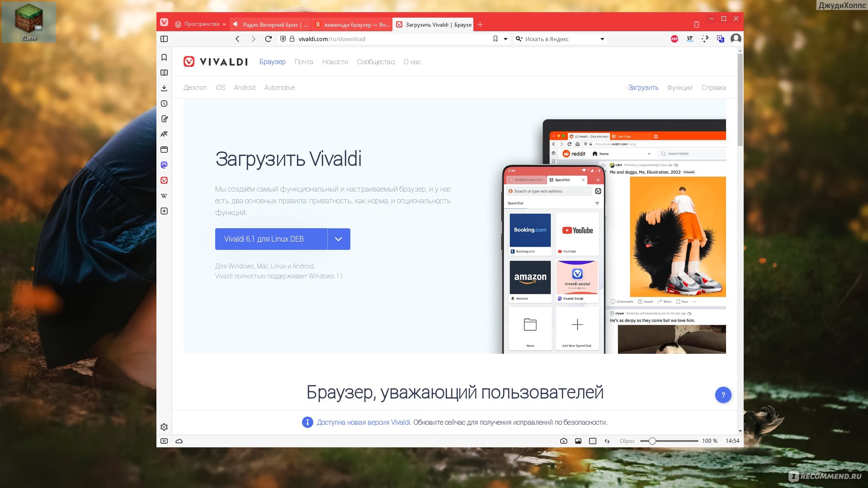Image resolution: width=868 pixels, height=488 pixels.
Task: Open the Mastodon web panel
Action: [164, 165]
